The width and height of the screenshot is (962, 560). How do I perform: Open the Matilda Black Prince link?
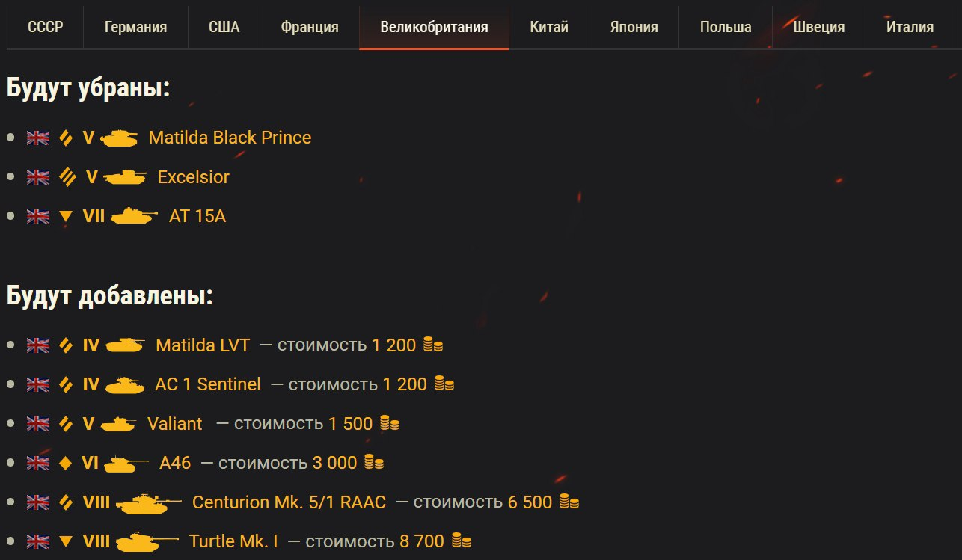pos(230,138)
